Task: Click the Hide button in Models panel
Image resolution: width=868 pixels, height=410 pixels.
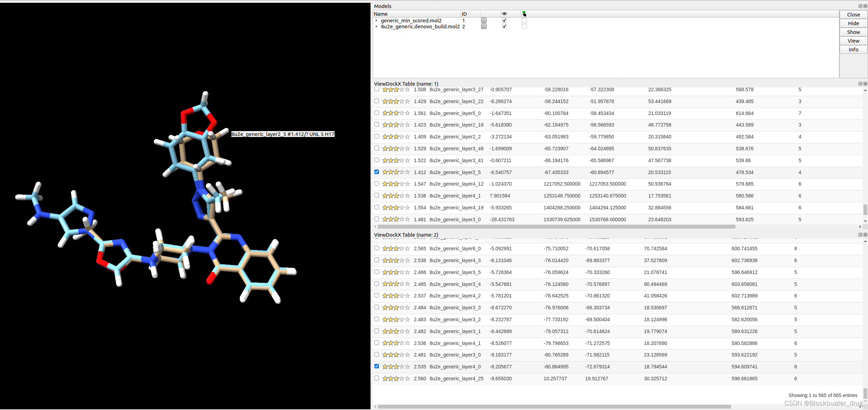Action: pos(853,23)
